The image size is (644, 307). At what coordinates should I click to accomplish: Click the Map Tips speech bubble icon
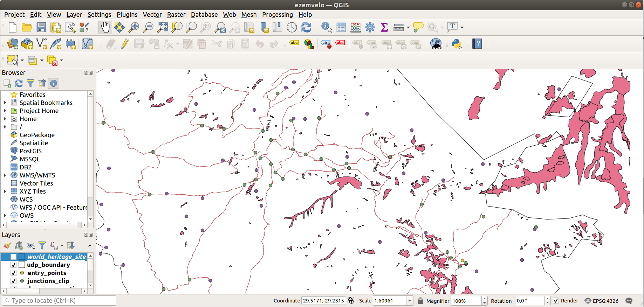[418, 27]
